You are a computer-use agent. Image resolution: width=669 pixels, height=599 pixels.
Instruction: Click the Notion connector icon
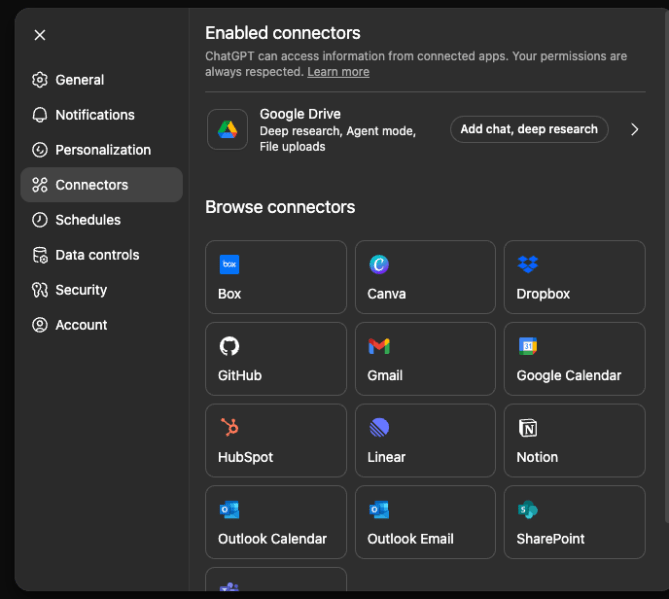528,428
